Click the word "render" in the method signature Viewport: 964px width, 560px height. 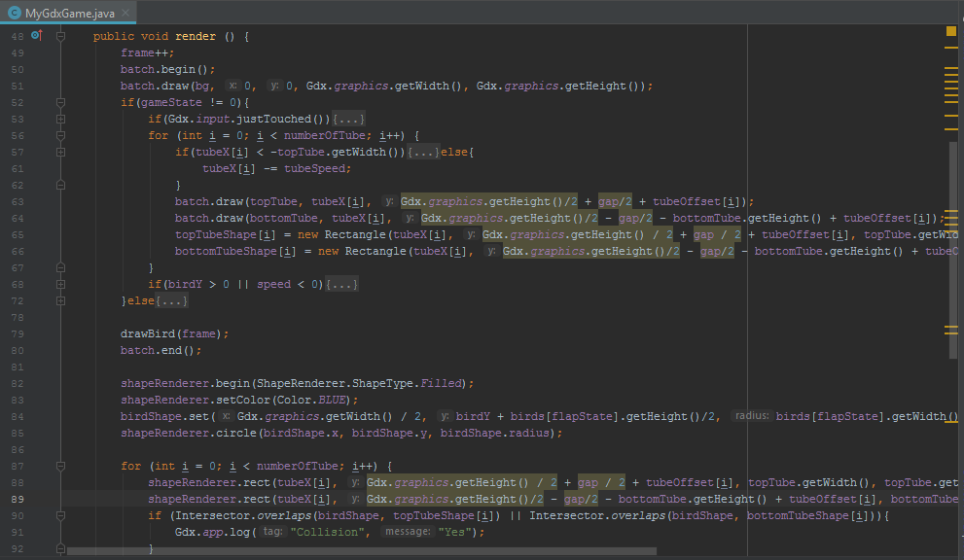(x=196, y=36)
